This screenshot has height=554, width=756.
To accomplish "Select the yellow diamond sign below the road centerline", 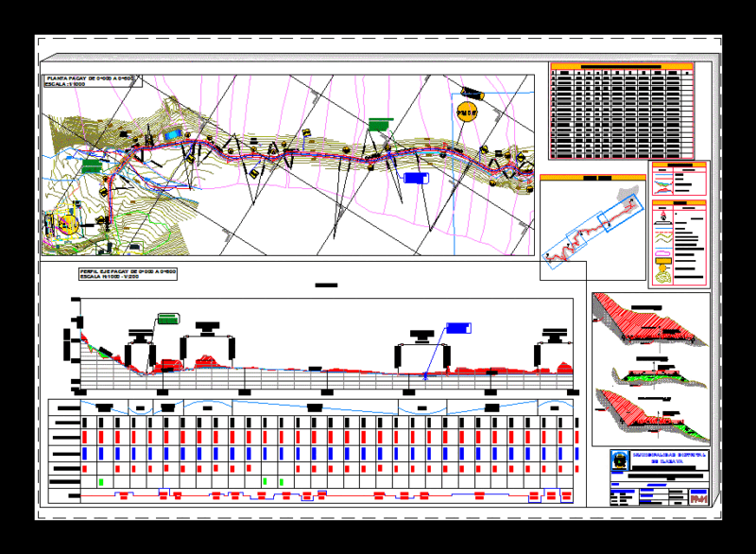I will click(253, 173).
